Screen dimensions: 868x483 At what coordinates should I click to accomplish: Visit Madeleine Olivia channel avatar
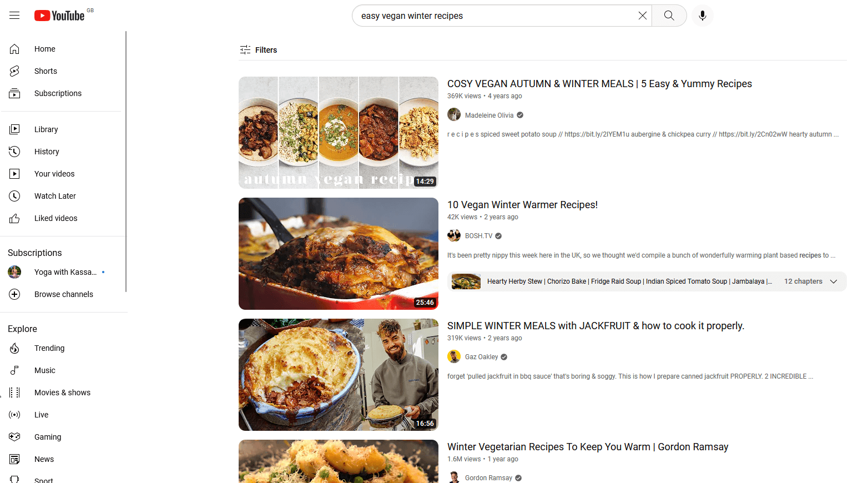(x=454, y=115)
